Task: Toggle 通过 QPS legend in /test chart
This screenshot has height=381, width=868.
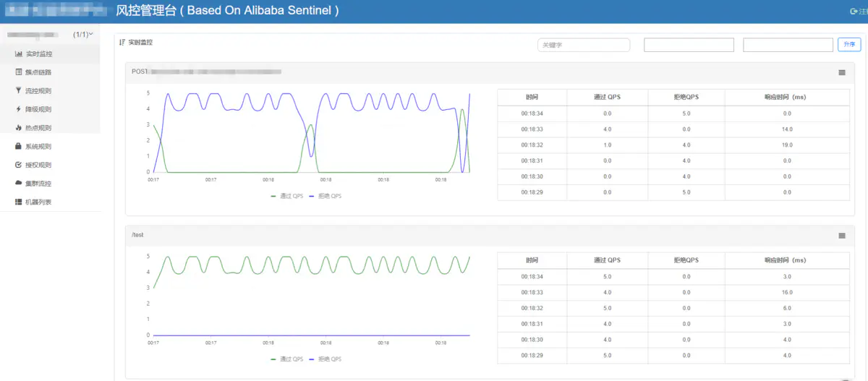Action: click(284, 359)
